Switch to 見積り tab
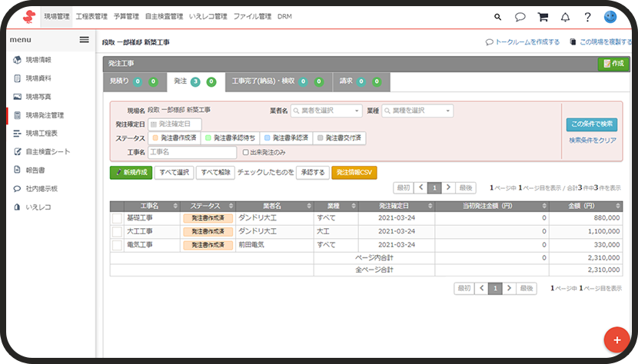 tap(135, 81)
